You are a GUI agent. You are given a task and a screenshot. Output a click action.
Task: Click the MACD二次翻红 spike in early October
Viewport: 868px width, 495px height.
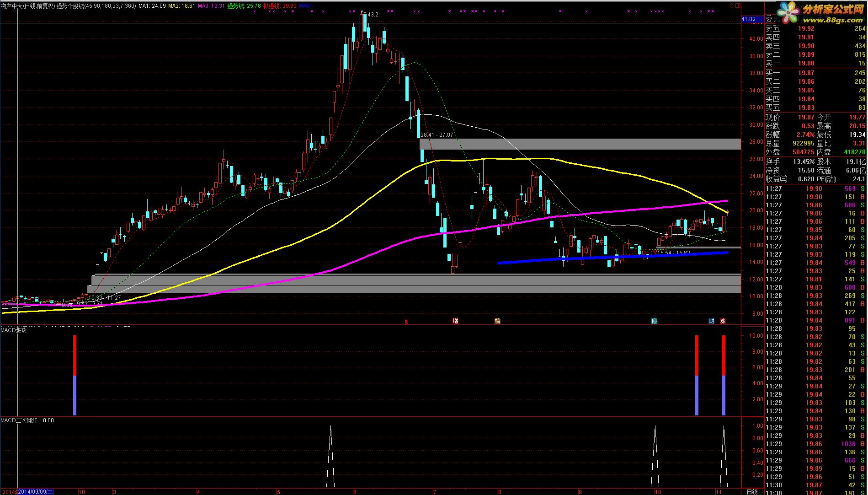pyautogui.click(x=655, y=456)
